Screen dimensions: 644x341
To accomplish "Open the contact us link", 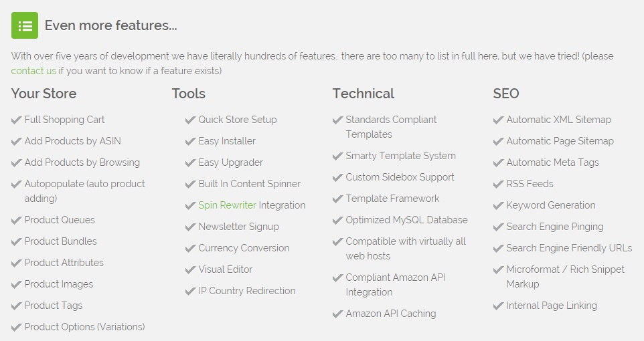I will point(33,71).
